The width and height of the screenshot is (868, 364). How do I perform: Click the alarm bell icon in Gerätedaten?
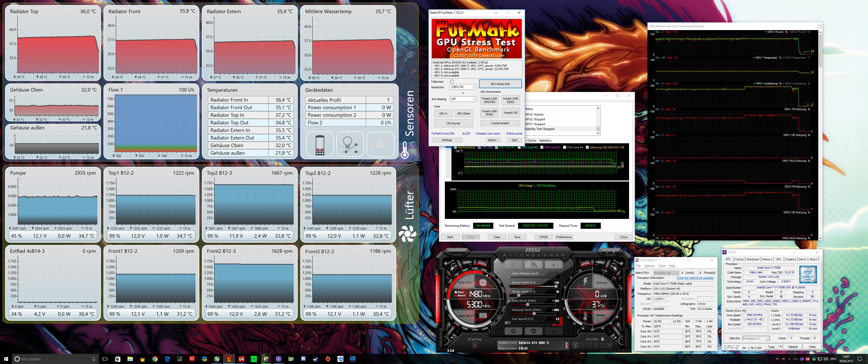coord(380,144)
